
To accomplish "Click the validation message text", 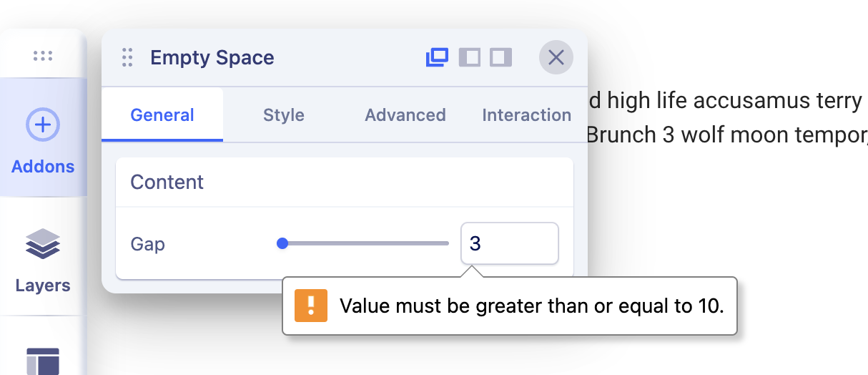I will pos(531,306).
